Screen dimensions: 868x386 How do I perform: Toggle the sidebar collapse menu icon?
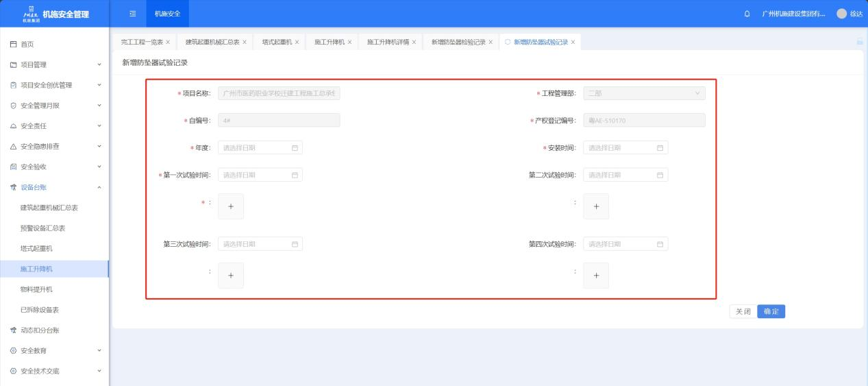pyautogui.click(x=133, y=14)
